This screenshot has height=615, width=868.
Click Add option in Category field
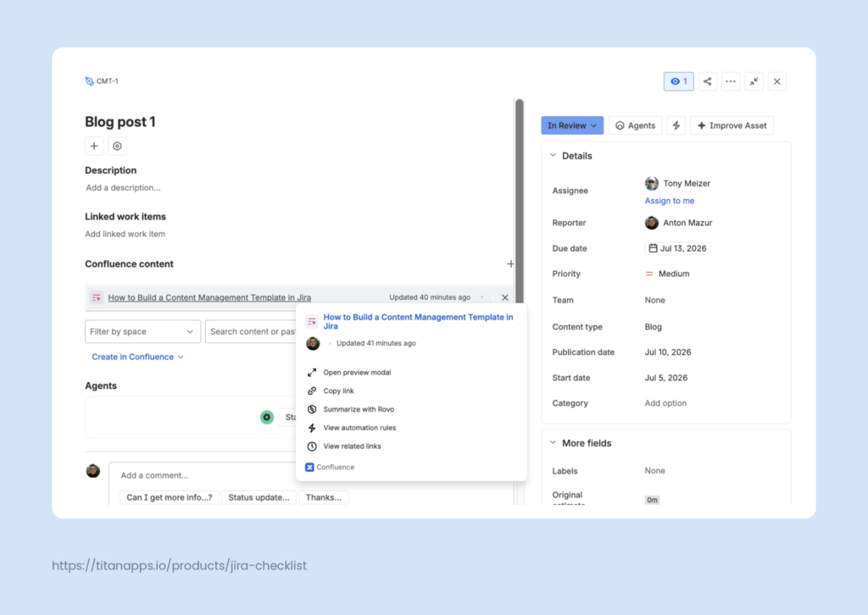tap(665, 403)
